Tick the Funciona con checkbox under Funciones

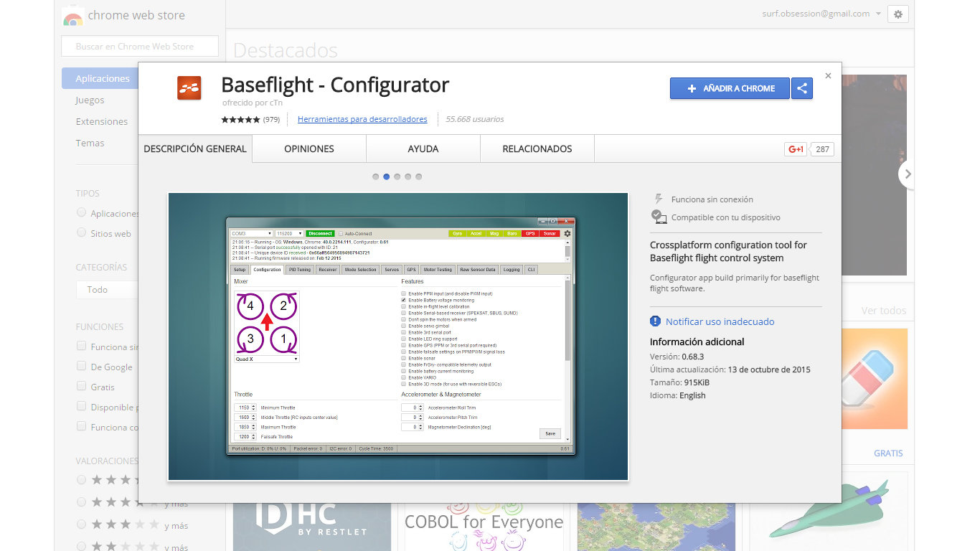point(81,426)
